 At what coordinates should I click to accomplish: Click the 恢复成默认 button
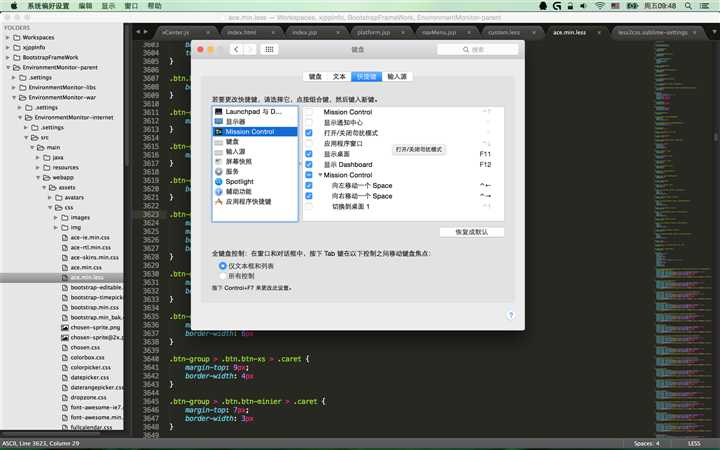click(x=472, y=232)
